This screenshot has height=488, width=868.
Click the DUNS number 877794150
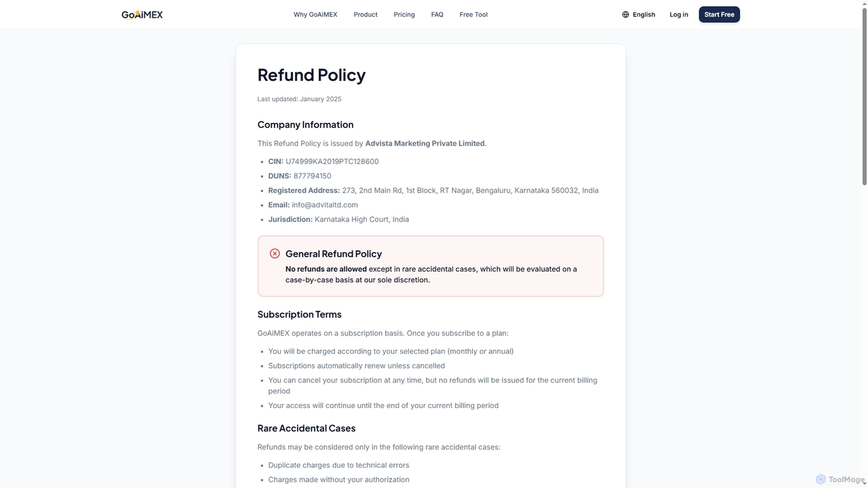[x=313, y=176]
